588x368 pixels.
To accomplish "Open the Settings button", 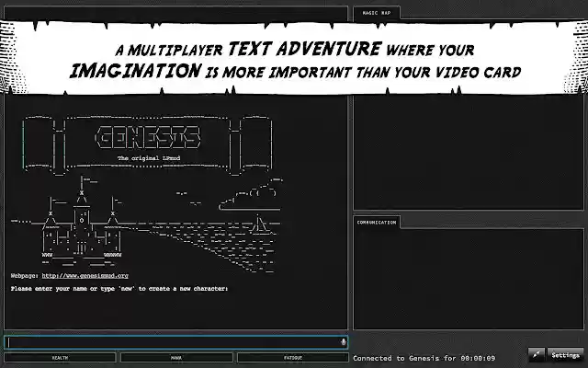I will (565, 354).
